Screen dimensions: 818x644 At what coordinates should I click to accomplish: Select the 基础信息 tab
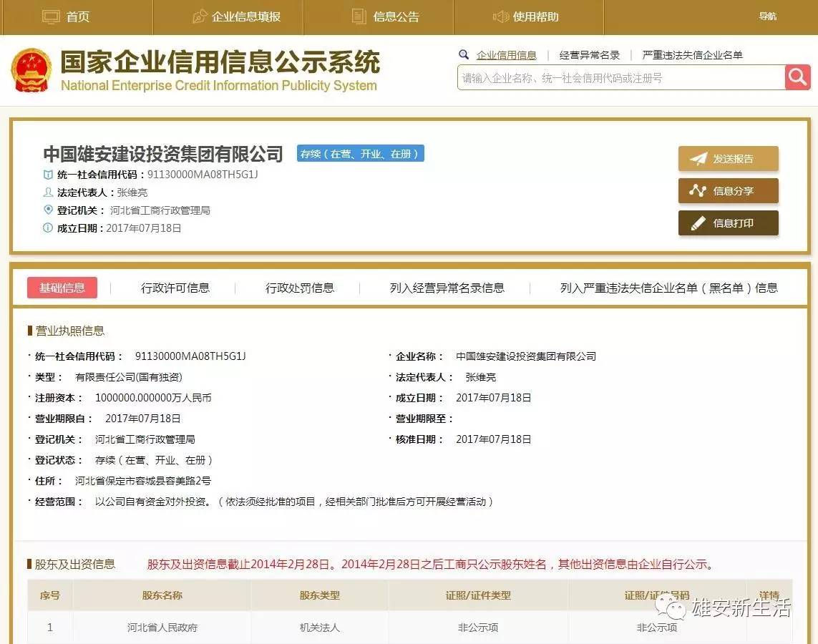point(62,288)
